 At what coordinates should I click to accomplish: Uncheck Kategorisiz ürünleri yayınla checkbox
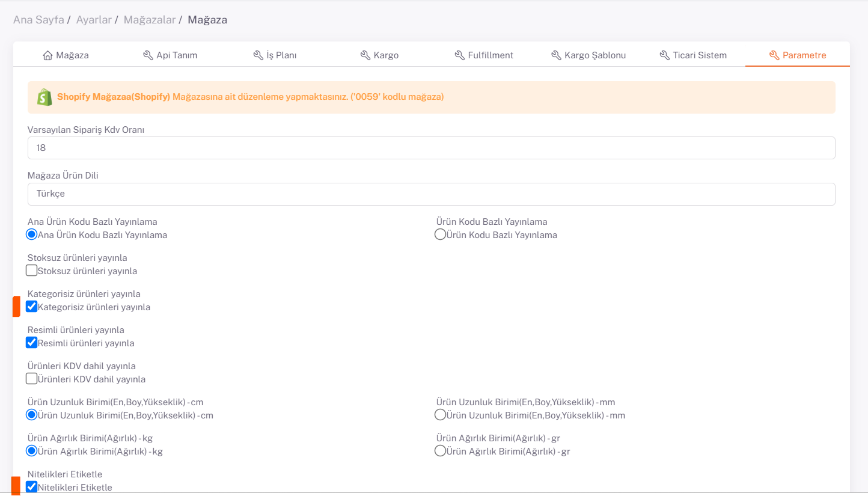tap(32, 307)
